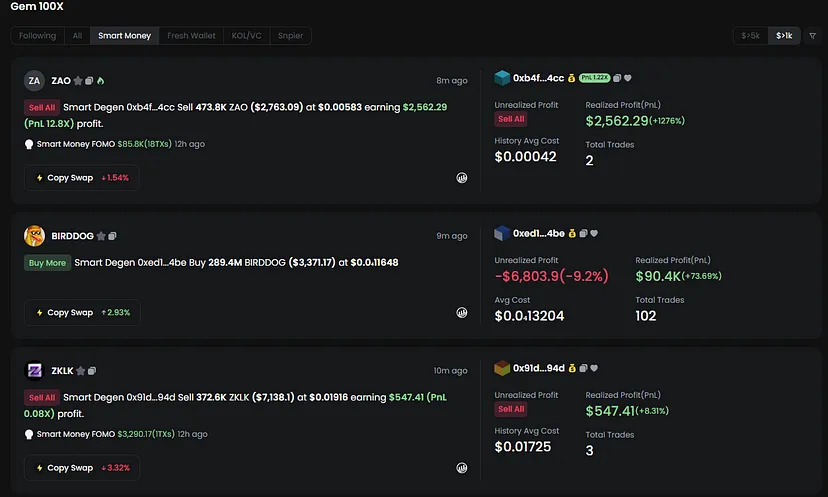Toggle the $>1k amount filter
The width and height of the screenshot is (828, 497).
click(784, 36)
